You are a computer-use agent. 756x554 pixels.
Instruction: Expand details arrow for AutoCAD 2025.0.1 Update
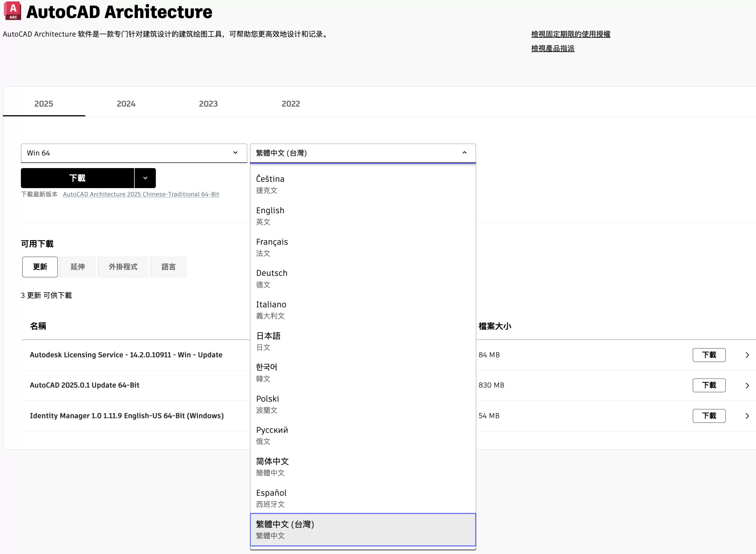pyautogui.click(x=747, y=385)
